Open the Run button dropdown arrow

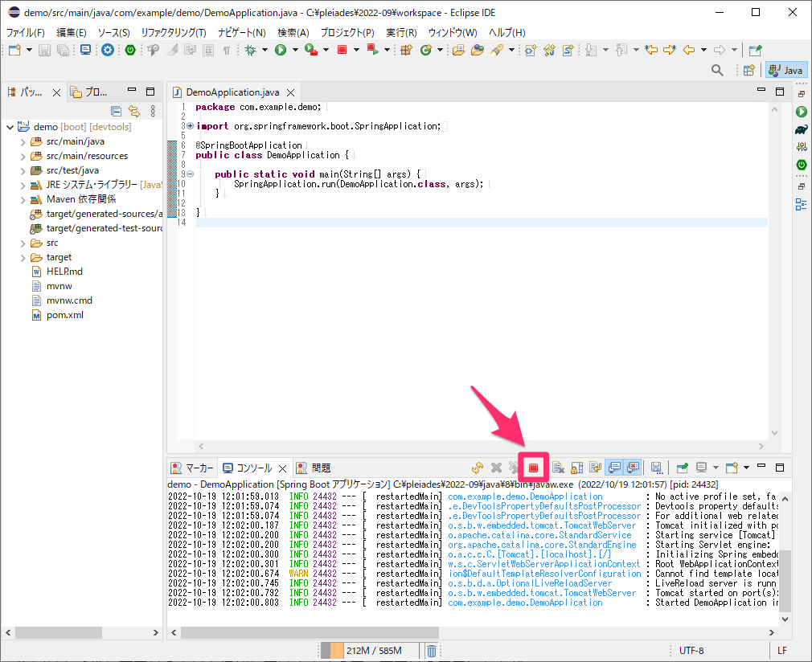295,50
